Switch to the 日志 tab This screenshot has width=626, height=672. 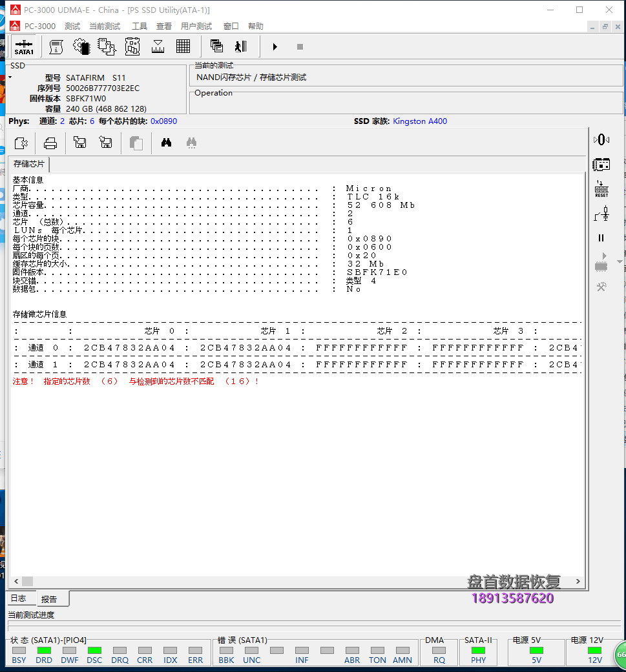[19, 598]
